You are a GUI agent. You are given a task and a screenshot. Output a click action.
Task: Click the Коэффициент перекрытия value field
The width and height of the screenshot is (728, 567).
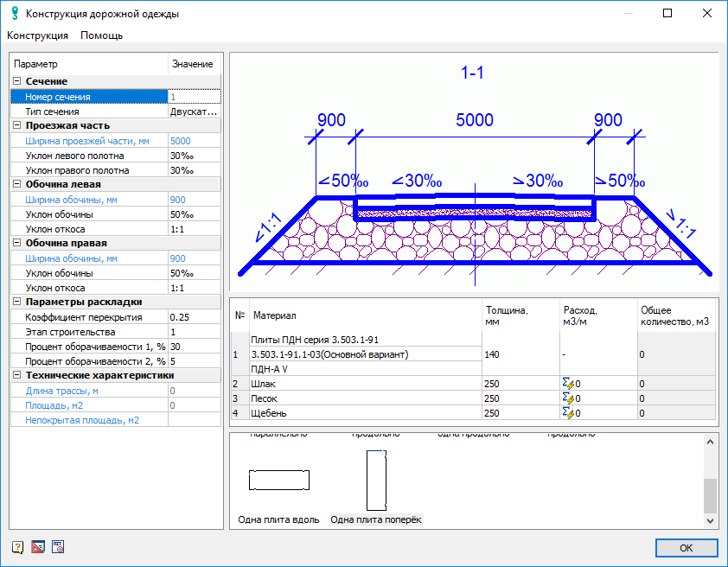(x=194, y=317)
